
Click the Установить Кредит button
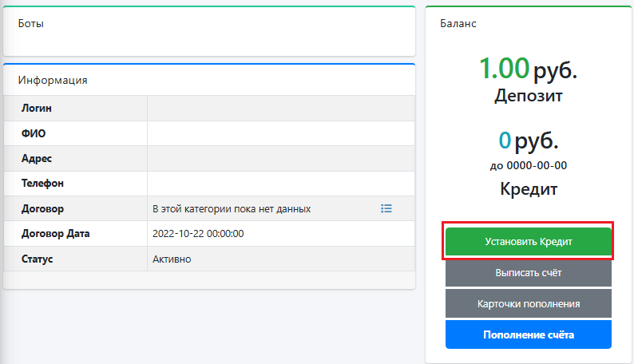click(528, 242)
